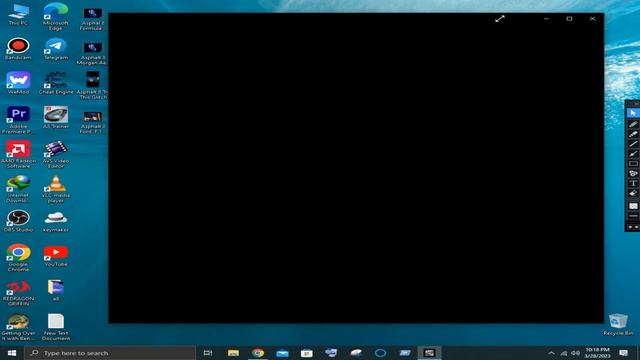Open This PC desktop icon
Viewport: 640px width, 360px height.
click(x=18, y=15)
